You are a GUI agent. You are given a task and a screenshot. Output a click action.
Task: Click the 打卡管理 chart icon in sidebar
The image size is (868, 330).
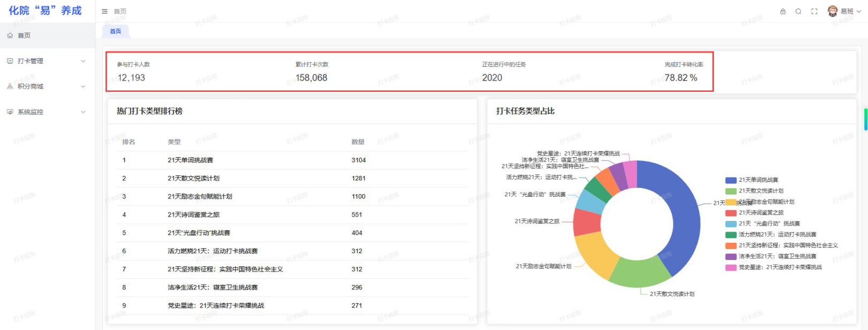coord(10,61)
